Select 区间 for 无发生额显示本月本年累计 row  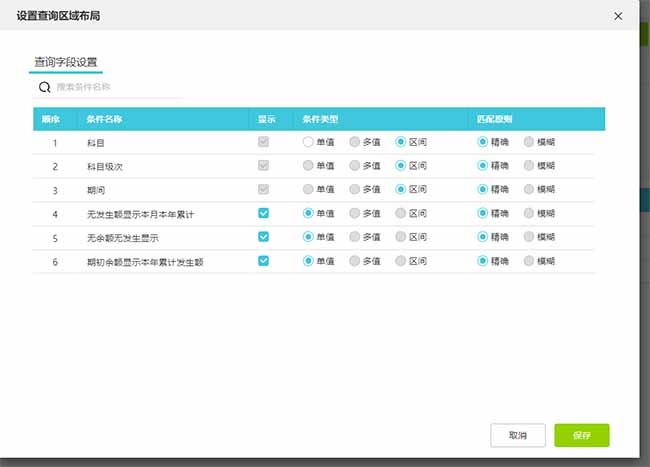[400, 213]
